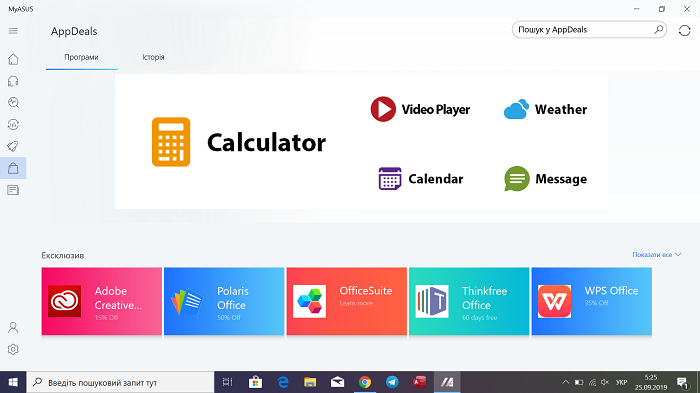
Task: Open MyASUS settings gear icon
Action: coord(13,349)
